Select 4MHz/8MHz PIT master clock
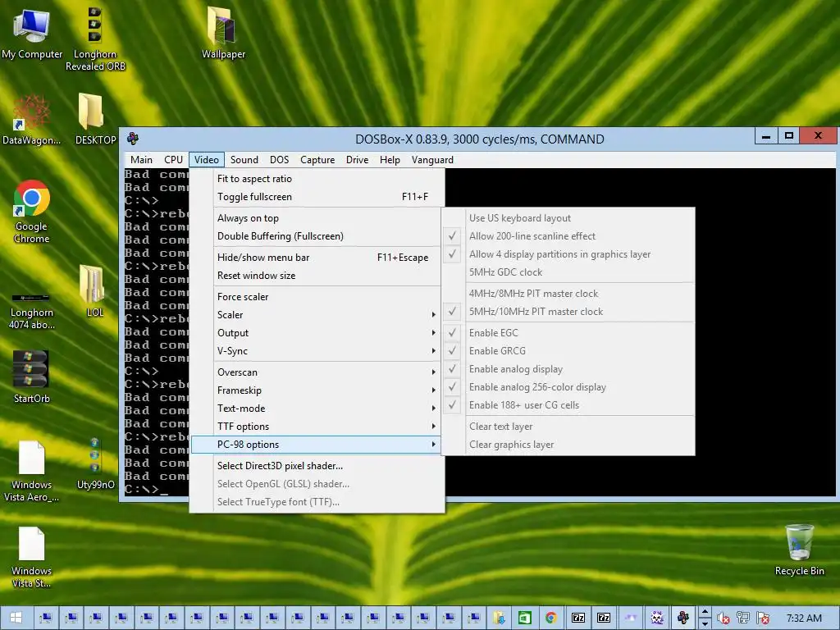 point(568,294)
